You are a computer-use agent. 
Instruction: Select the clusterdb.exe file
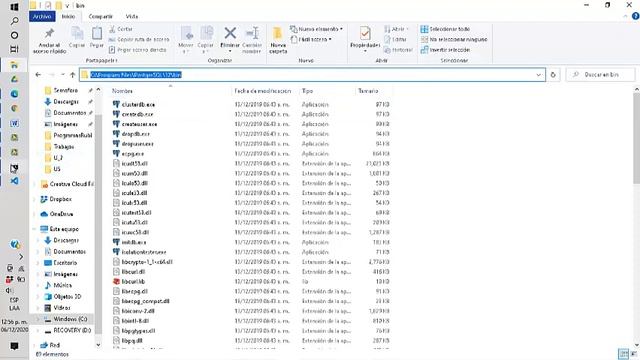(138, 104)
